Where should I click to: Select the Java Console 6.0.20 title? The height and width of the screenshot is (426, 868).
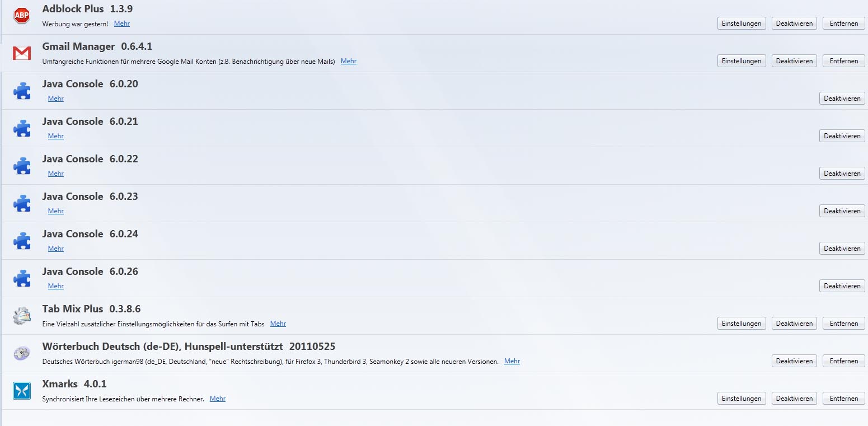90,84
